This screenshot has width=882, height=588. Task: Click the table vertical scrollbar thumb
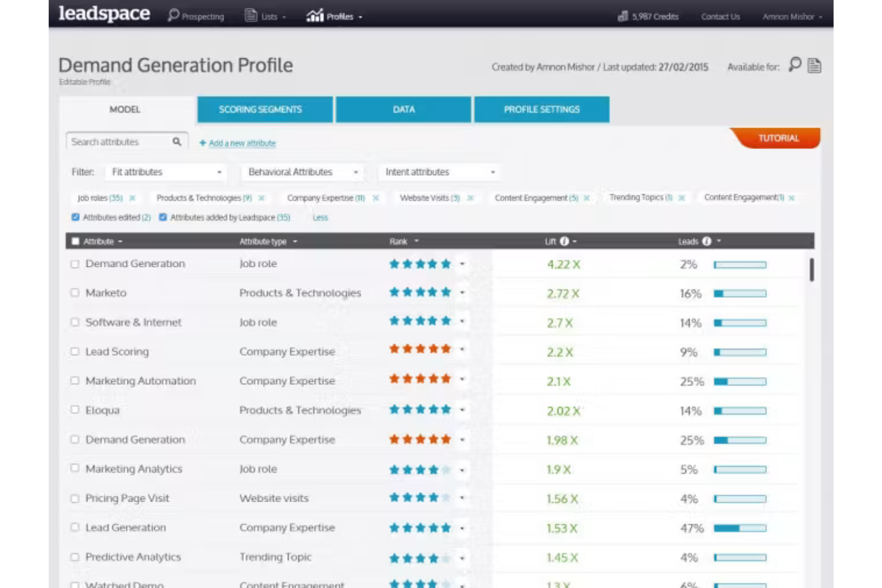(812, 270)
